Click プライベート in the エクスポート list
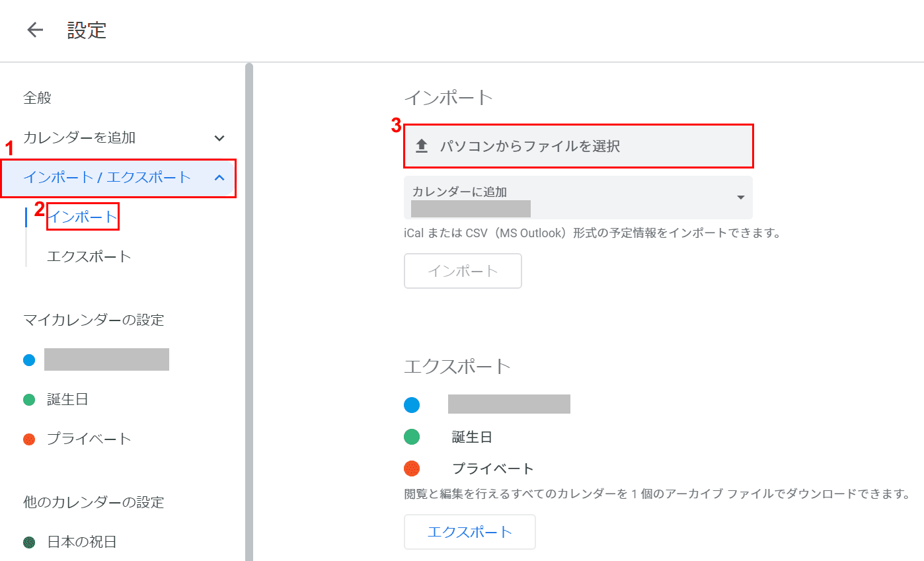 tap(493, 469)
